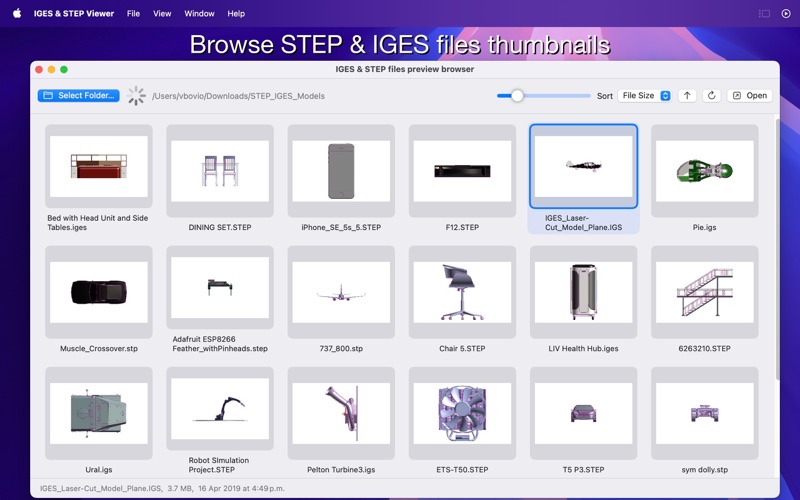Viewport: 800px width, 500px height.
Task: Select Bed with Head Unit thumbnail
Action: tap(99, 166)
